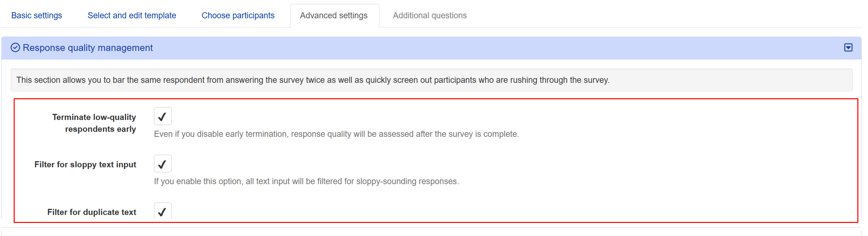This screenshot has height=236, width=868.
Task: Open the Additional questions tab
Action: tap(430, 16)
